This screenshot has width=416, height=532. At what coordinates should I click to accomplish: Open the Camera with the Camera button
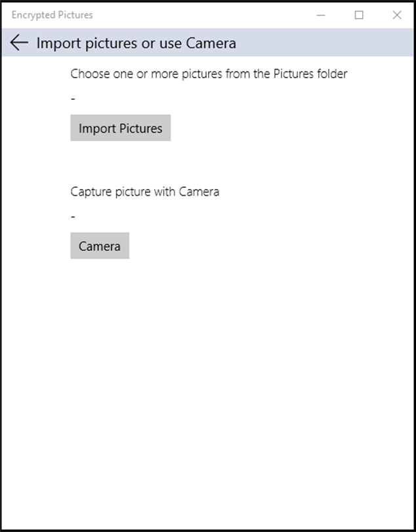point(100,246)
